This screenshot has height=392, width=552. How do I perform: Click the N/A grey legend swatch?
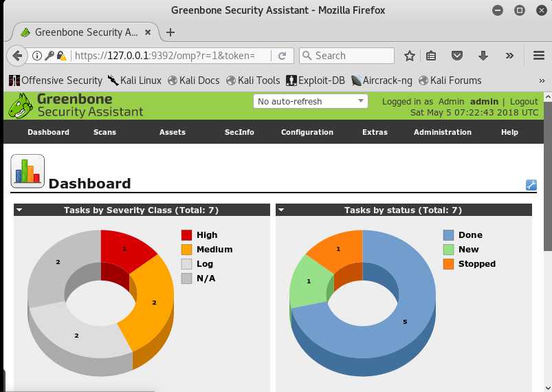tap(186, 279)
